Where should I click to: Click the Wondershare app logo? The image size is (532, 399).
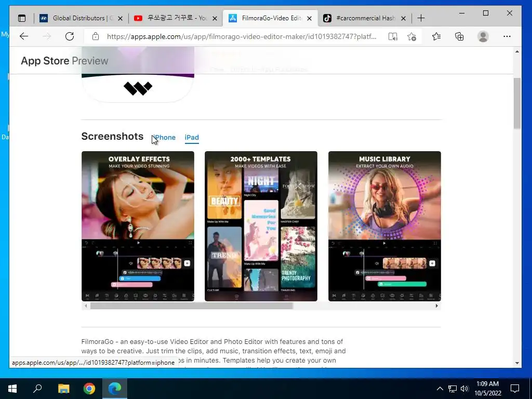tap(138, 88)
